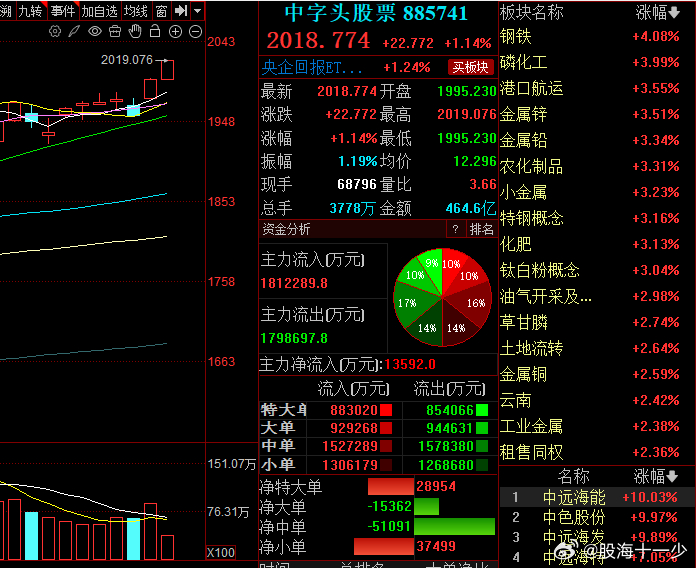Zoom in with plus circle icon
696x568 pixels.
pos(176,32)
